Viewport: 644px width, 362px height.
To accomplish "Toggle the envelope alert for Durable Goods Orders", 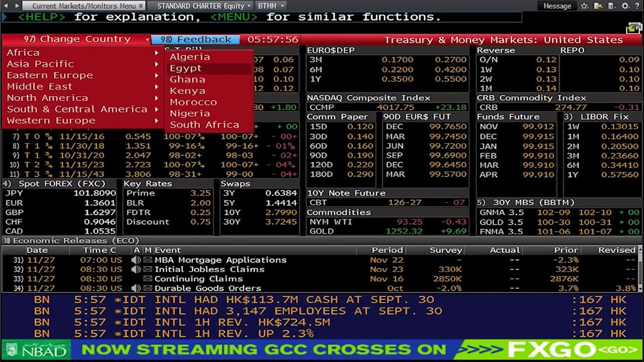I will (147, 288).
